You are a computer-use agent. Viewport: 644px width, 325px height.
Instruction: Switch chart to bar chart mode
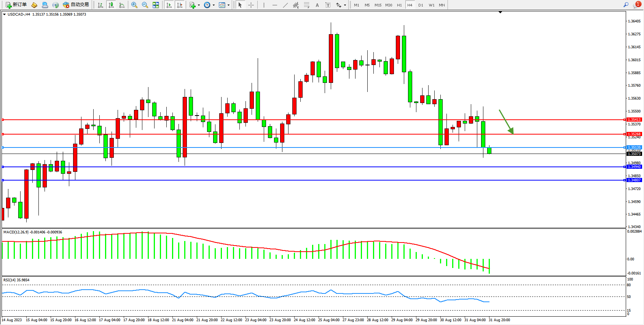(100, 5)
